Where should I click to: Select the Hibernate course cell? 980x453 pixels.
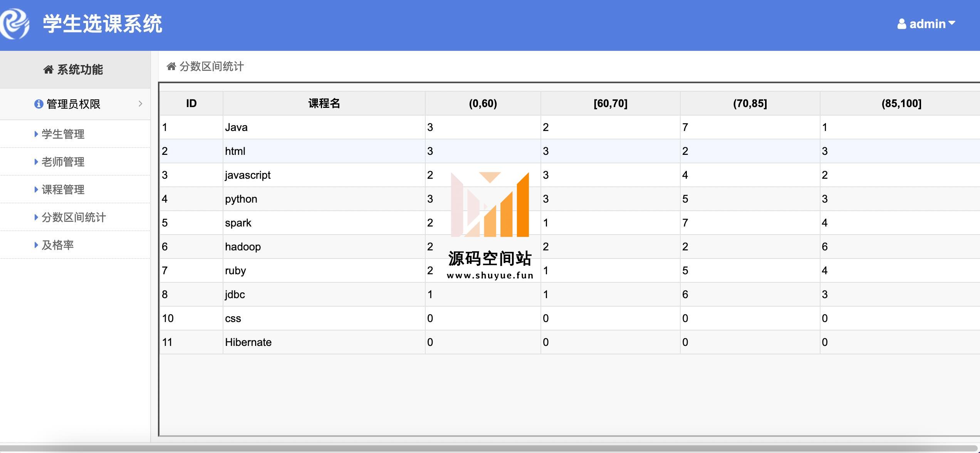coord(324,342)
